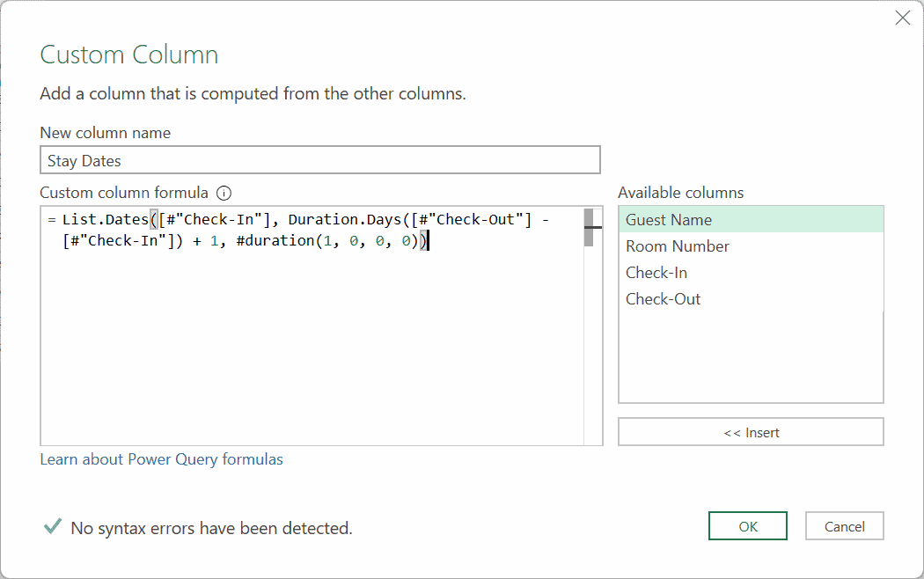Click the green syntax check mark

(x=51, y=526)
